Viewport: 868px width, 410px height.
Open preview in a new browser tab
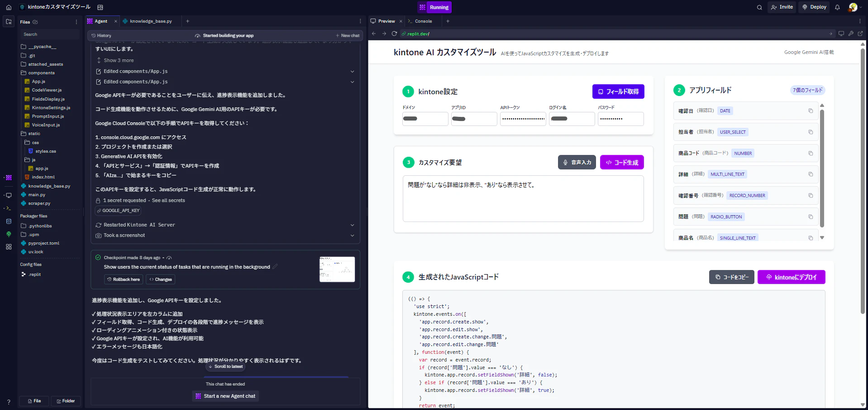(x=860, y=34)
